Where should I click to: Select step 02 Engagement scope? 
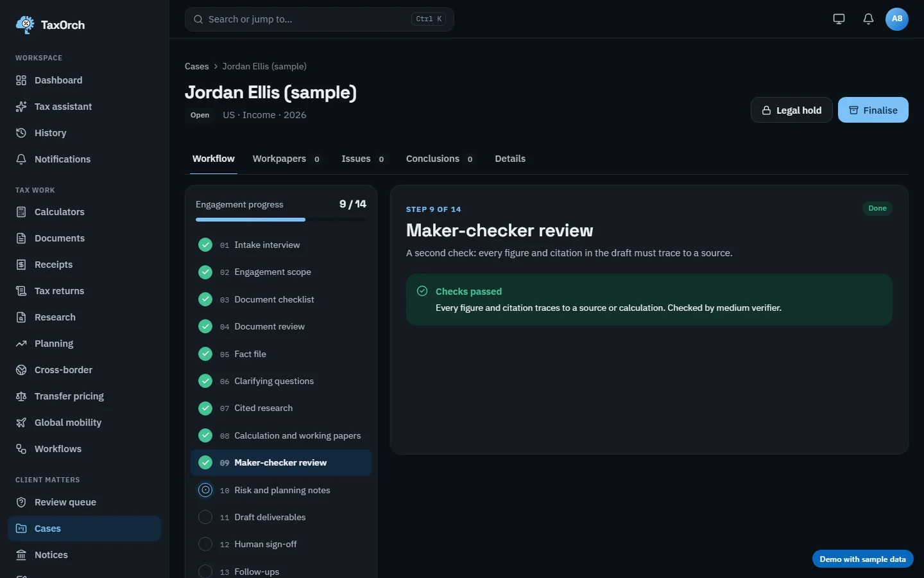click(x=281, y=272)
